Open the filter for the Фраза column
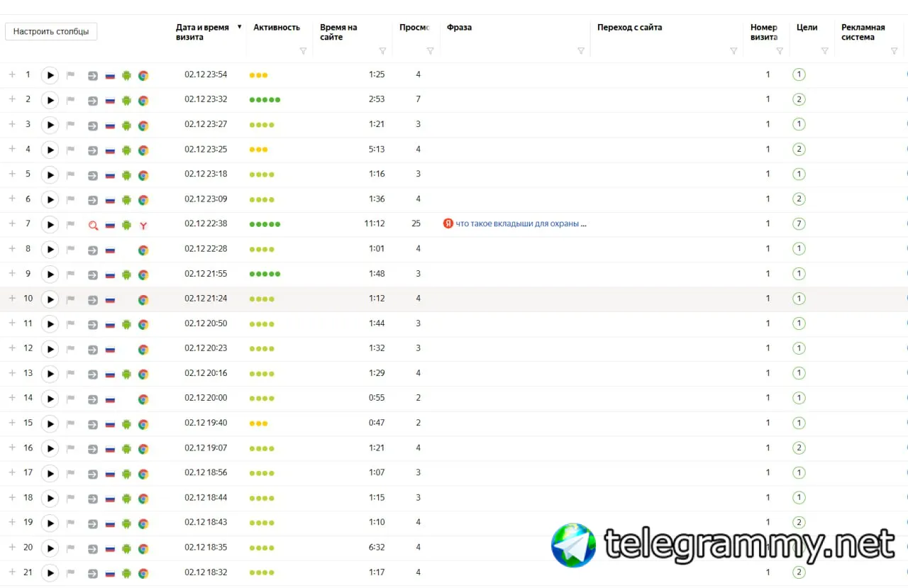This screenshot has width=908, height=588. click(581, 51)
